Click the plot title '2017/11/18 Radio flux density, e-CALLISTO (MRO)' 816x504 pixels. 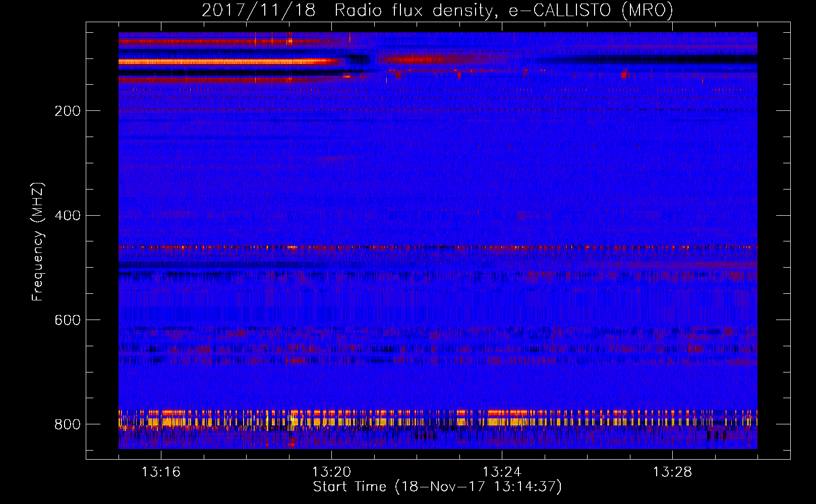437,10
